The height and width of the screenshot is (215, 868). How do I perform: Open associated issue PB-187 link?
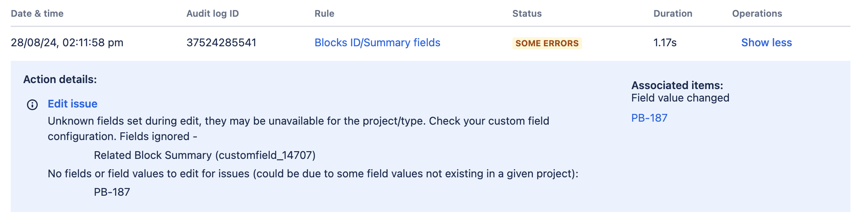pyautogui.click(x=649, y=118)
